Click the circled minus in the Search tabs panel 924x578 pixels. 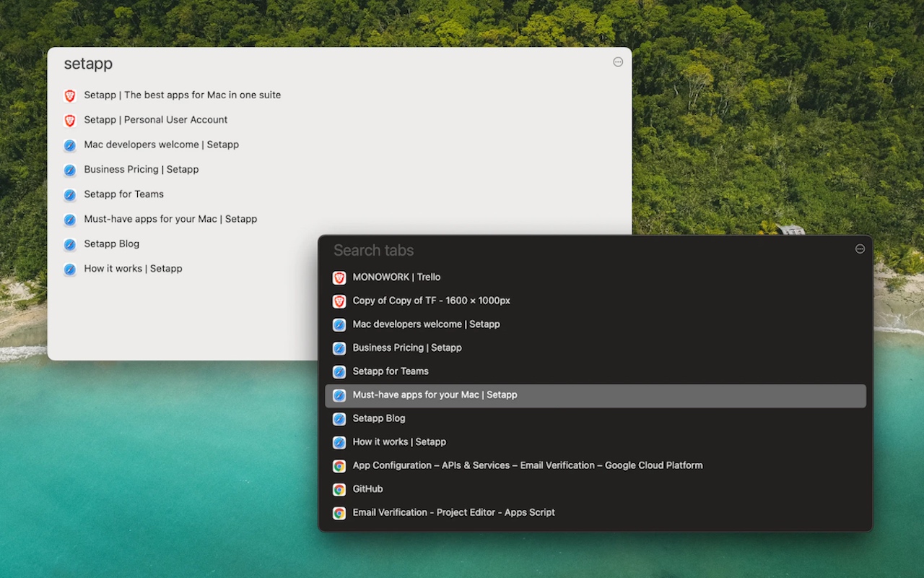[860, 249]
